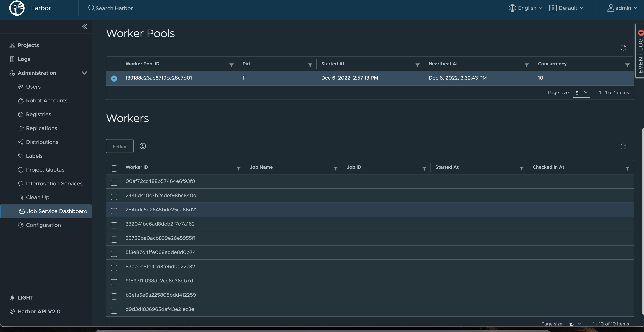Screen dimensions: 644x332
Task: Select worker pool f39188c23ae87f9cc28c7d01 radio
Action: pyautogui.click(x=114, y=78)
